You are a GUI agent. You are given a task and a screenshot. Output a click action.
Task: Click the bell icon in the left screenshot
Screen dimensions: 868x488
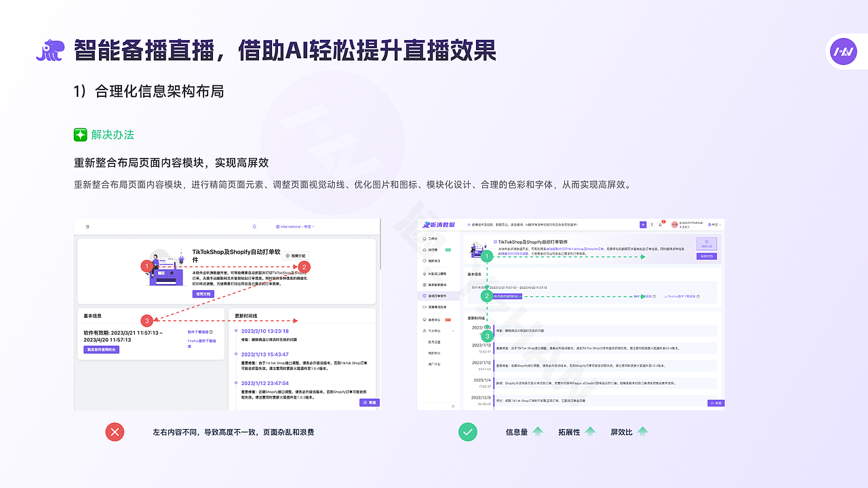254,226
